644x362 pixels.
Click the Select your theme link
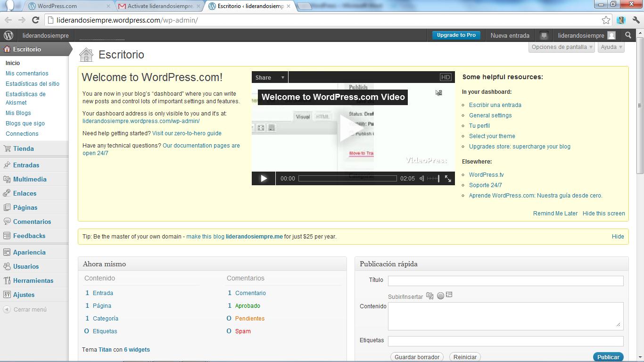[492, 136]
